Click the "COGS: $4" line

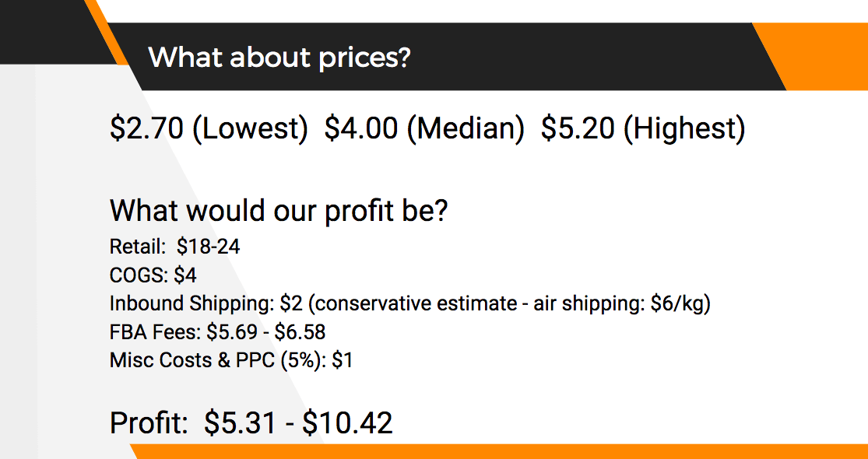(x=153, y=275)
